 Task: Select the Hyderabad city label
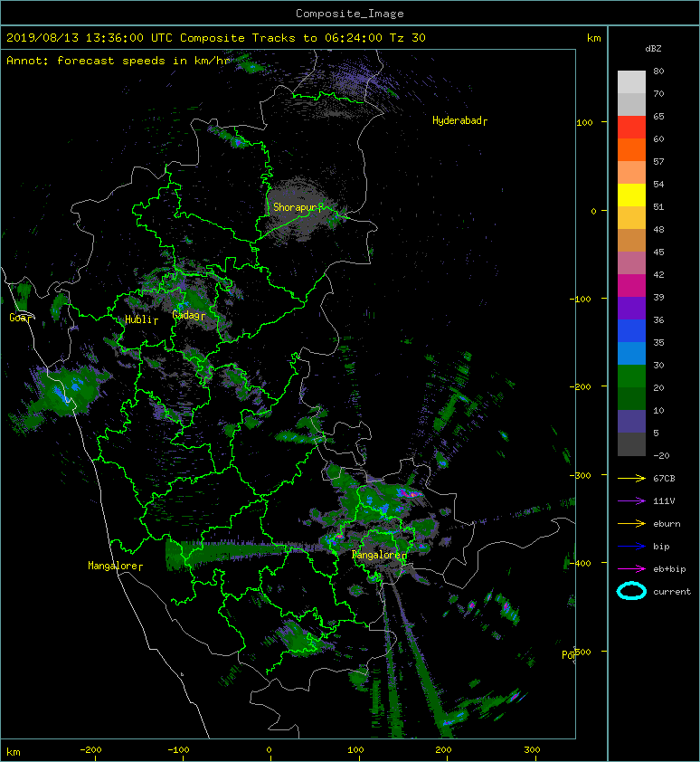click(x=459, y=120)
